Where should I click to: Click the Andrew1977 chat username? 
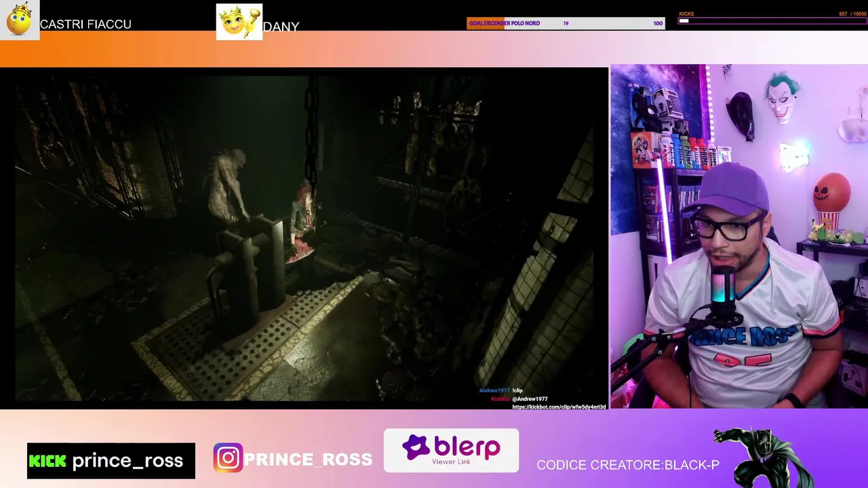point(494,390)
